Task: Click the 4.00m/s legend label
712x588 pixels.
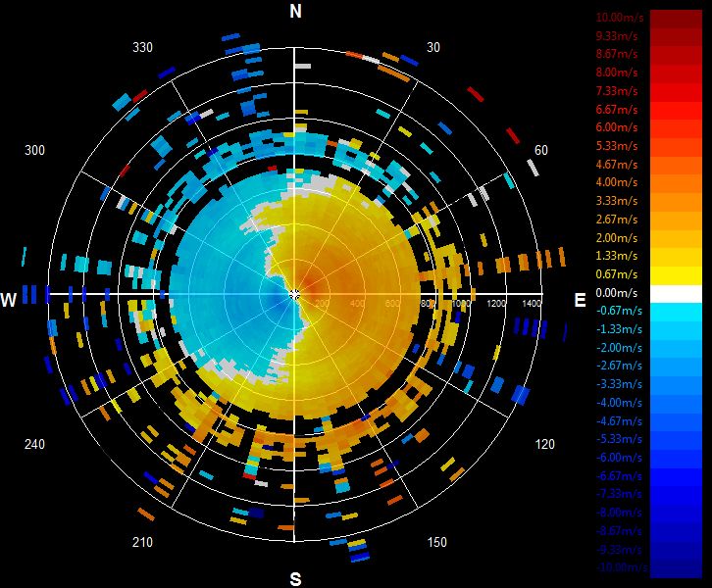Action: 617,182
